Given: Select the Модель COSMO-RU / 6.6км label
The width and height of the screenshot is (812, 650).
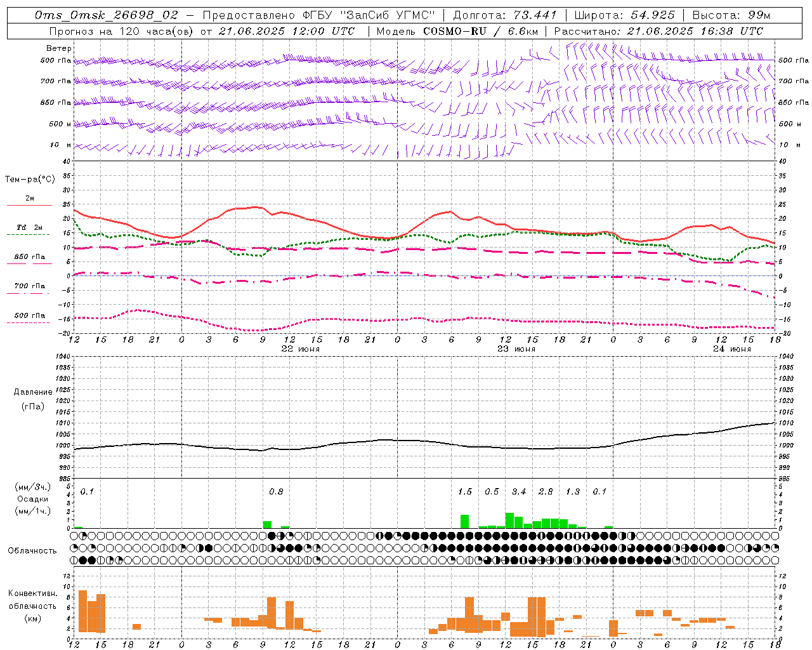Looking at the screenshot, I should 457,31.
